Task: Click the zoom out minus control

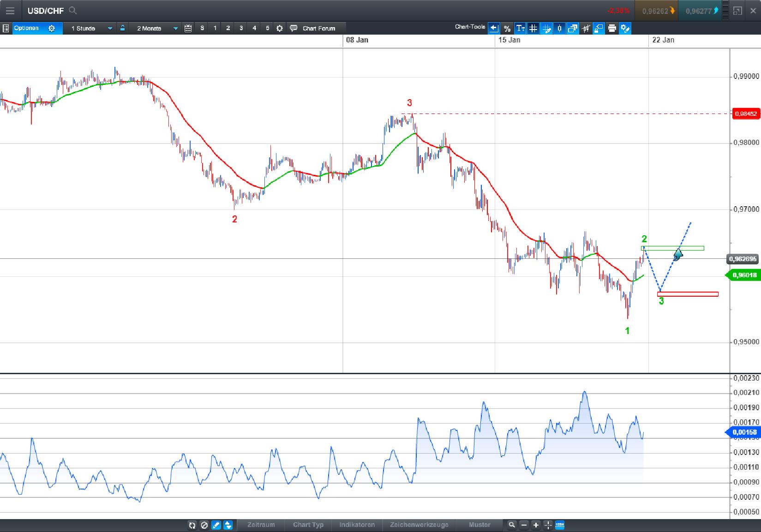Action: tap(524, 525)
